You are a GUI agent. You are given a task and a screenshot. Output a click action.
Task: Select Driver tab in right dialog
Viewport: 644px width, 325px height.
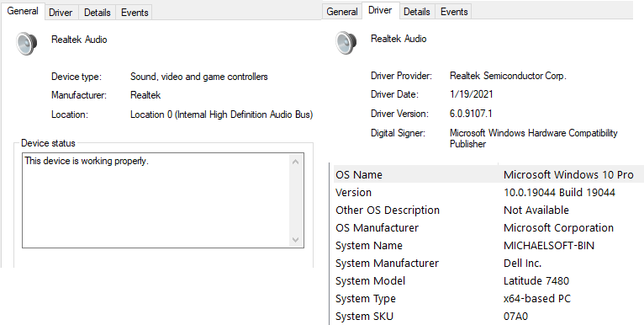tap(380, 10)
